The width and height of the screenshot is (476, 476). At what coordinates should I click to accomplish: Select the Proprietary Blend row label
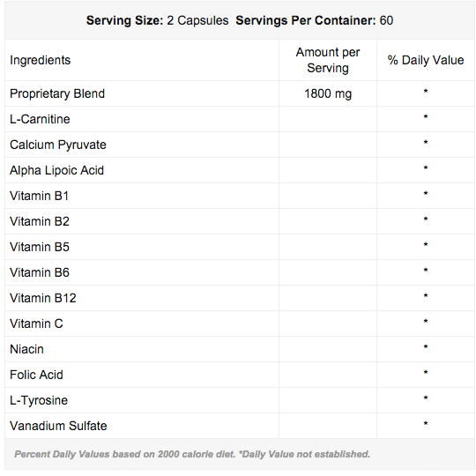pyautogui.click(x=57, y=93)
